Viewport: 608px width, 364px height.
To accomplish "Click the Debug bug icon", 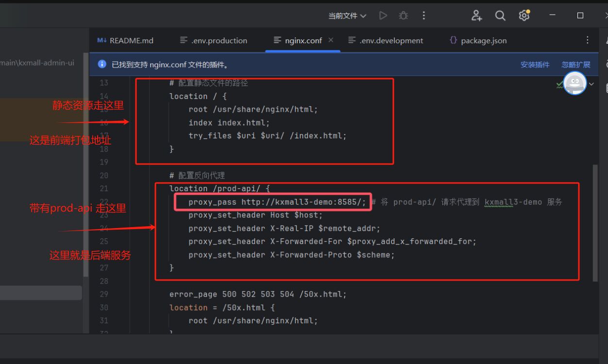I will (404, 16).
